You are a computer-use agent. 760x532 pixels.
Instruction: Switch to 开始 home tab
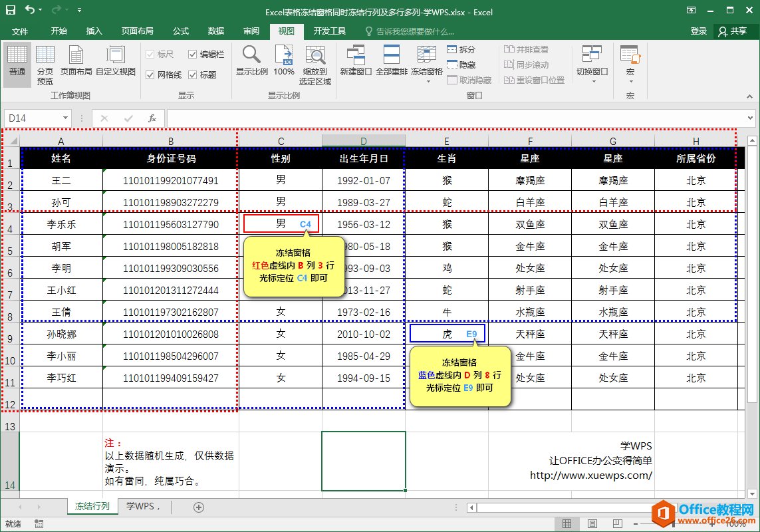coord(59,31)
